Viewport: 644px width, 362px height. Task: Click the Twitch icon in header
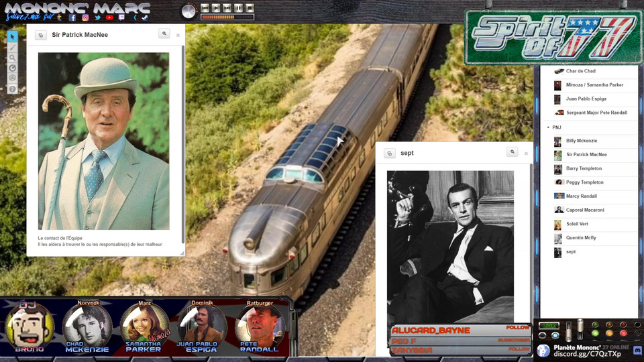121,17
